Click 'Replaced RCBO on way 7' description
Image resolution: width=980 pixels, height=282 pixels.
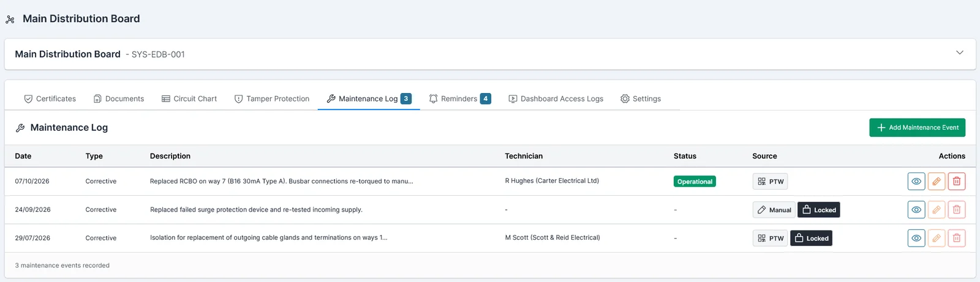[282, 181]
